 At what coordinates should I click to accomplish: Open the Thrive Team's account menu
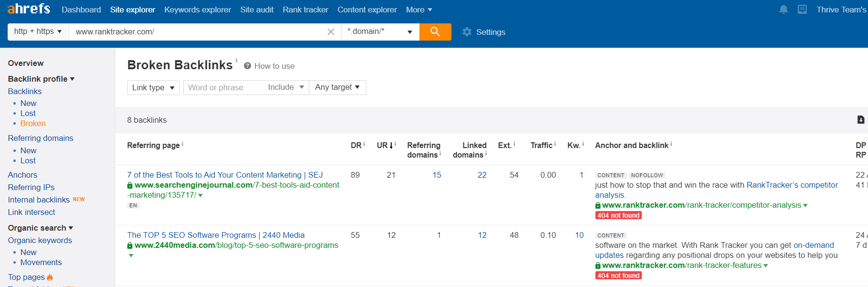842,10
